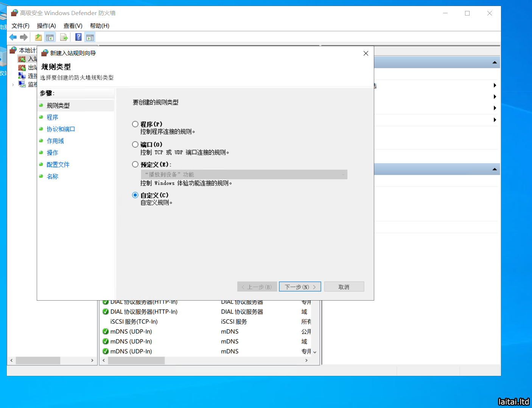
Task: Open the 操作(A) menu
Action: point(46,26)
